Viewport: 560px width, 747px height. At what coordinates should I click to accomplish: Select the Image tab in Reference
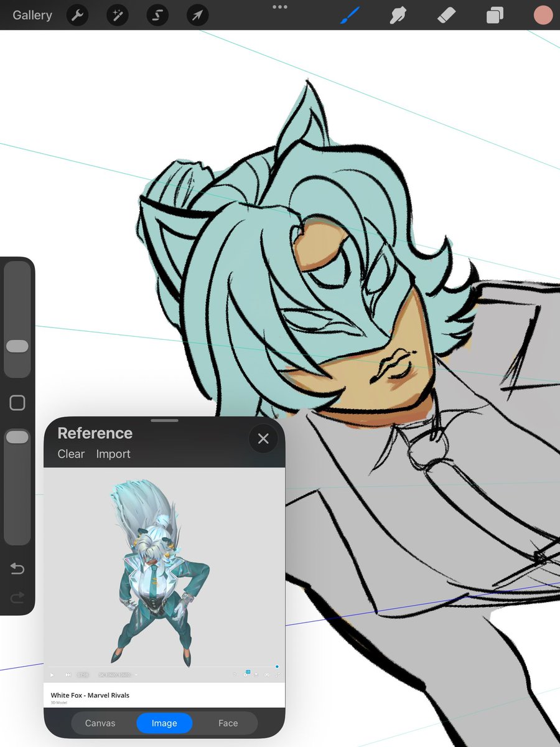click(x=164, y=723)
